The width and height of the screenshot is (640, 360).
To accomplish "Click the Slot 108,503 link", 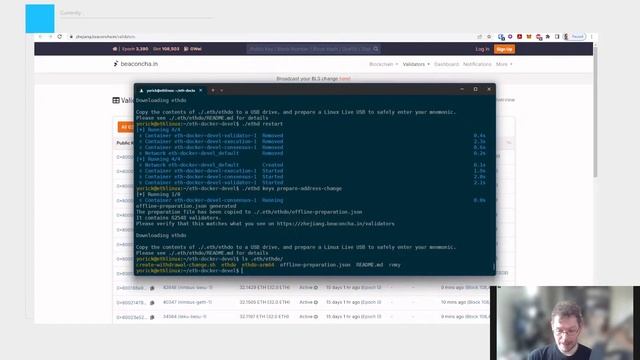I will (166, 49).
